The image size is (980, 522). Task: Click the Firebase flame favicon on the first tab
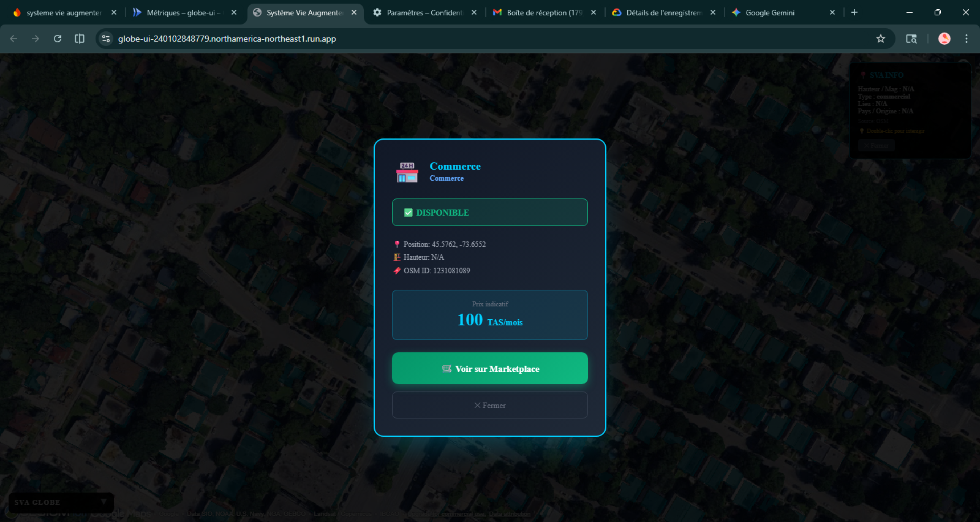tap(17, 12)
